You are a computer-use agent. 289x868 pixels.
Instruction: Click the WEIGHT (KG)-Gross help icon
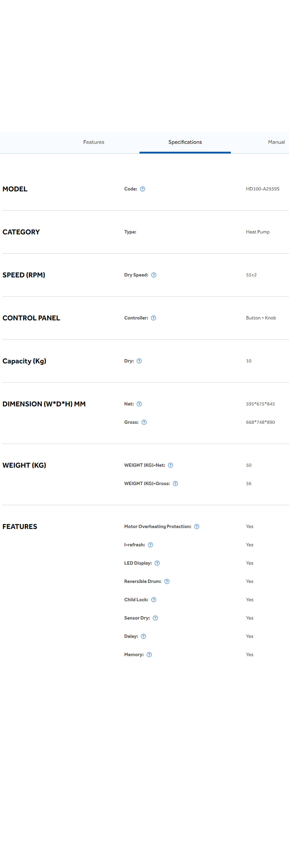175,484
